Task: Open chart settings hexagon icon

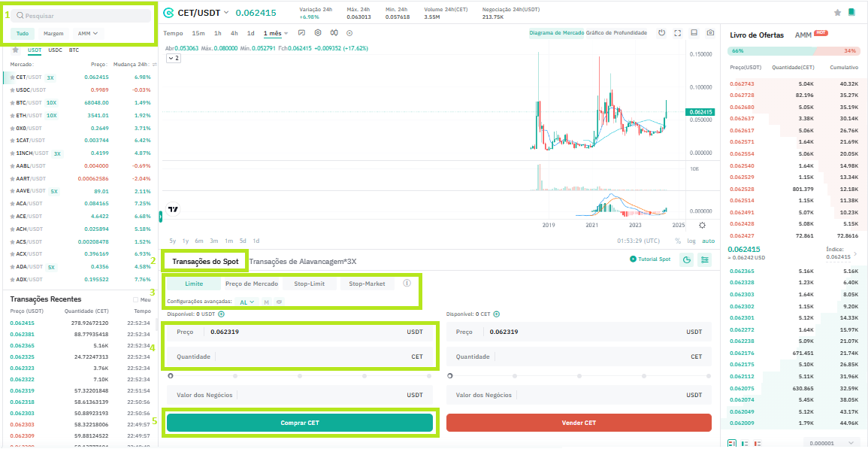Action: [x=318, y=32]
